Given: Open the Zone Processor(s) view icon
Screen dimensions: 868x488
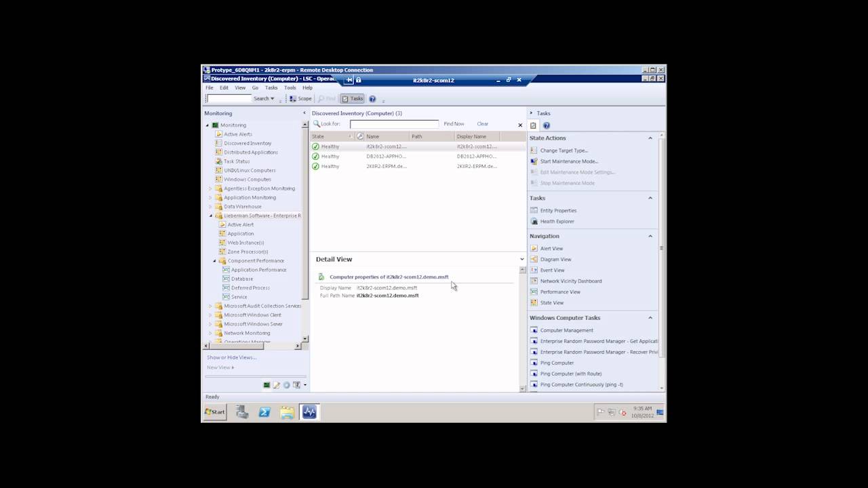Looking at the screenshot, I should click(x=222, y=251).
